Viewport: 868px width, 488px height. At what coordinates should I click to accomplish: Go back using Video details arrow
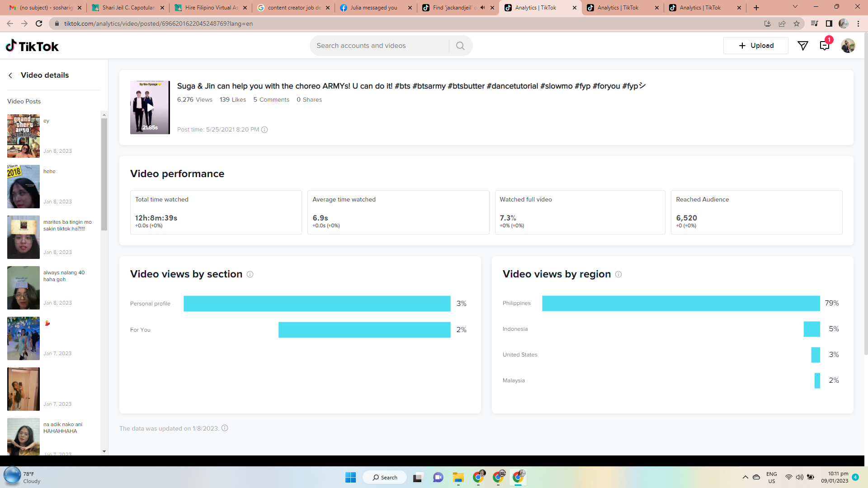10,75
